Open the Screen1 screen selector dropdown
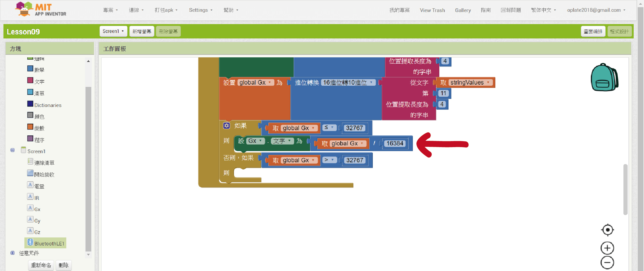644x271 pixels. [x=113, y=31]
